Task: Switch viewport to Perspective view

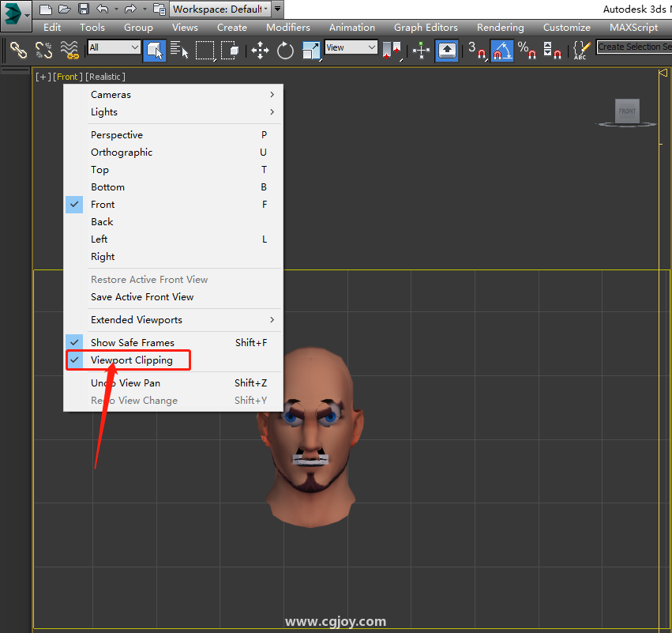Action: 173,134
